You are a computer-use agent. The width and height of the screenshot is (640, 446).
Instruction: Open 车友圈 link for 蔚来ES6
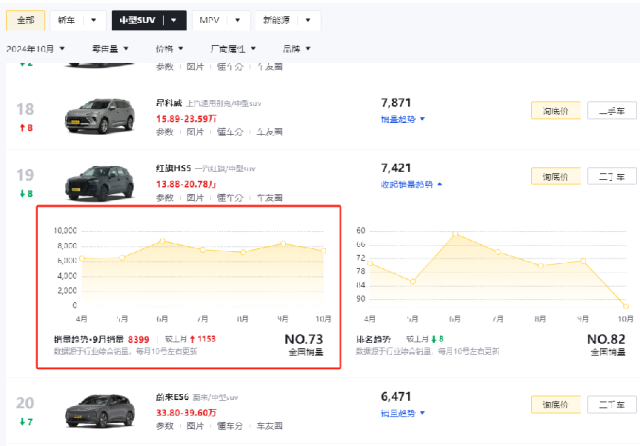pyautogui.click(x=269, y=426)
